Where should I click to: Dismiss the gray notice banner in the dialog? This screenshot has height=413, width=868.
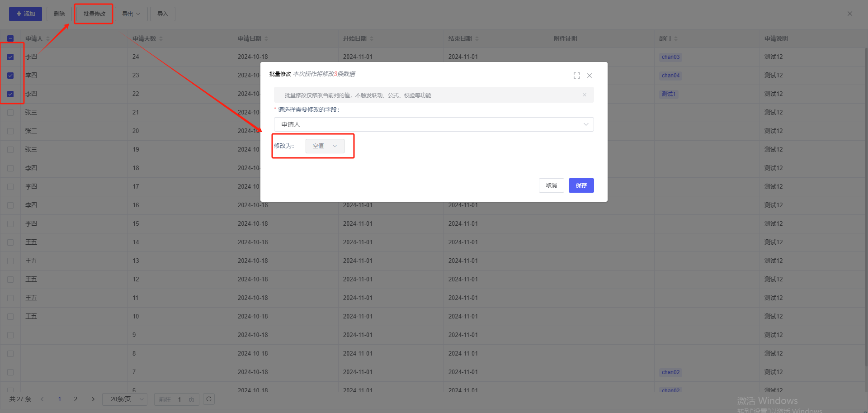click(x=585, y=95)
